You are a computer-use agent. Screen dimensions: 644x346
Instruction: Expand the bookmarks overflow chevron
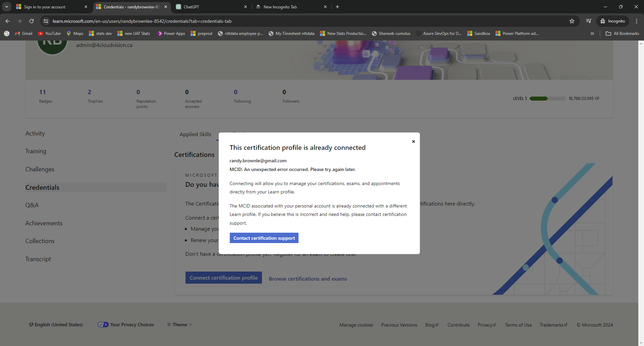point(592,33)
